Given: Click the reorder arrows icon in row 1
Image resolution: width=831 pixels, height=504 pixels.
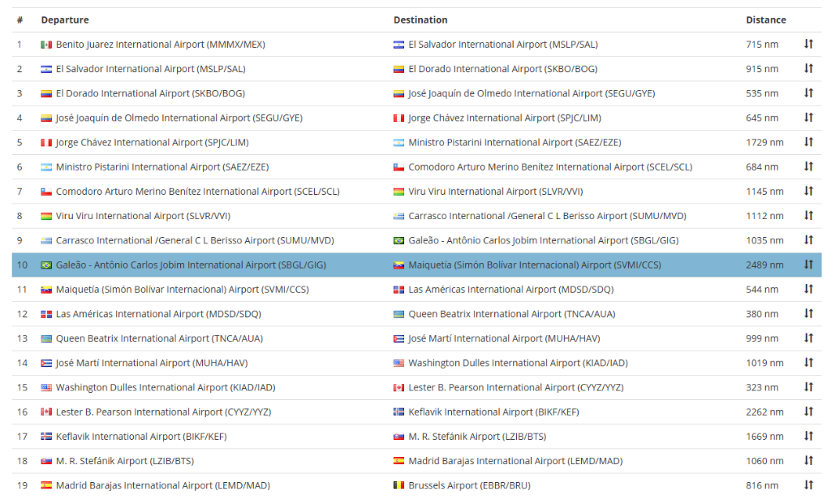Looking at the screenshot, I should 808,44.
